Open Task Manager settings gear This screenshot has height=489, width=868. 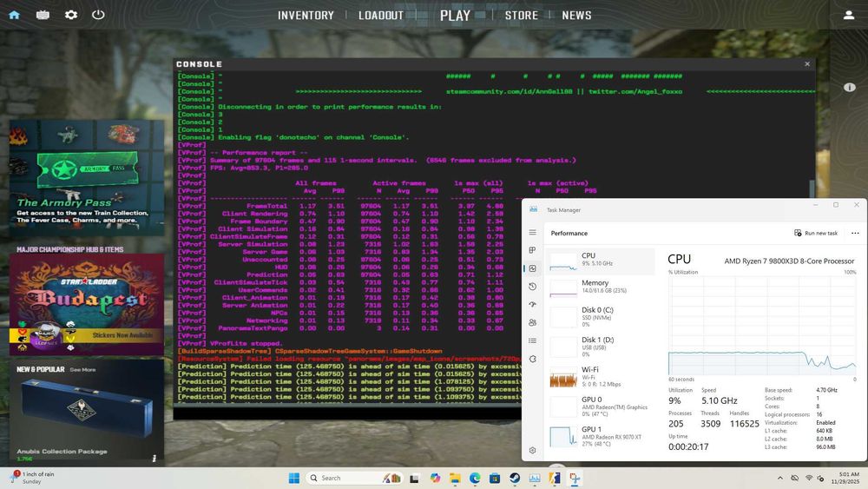tap(533, 450)
